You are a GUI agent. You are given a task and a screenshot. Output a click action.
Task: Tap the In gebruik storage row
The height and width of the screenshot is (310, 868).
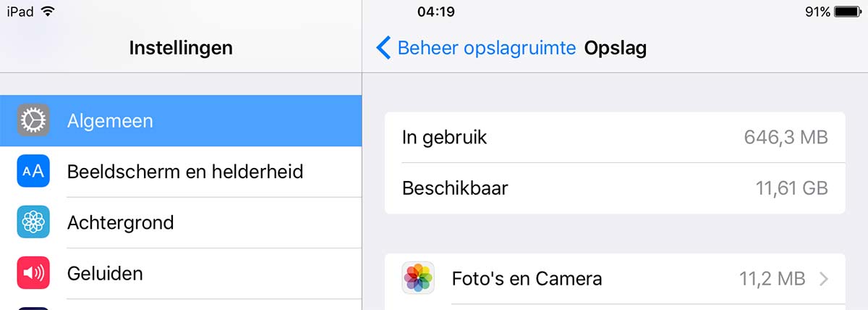click(x=615, y=138)
